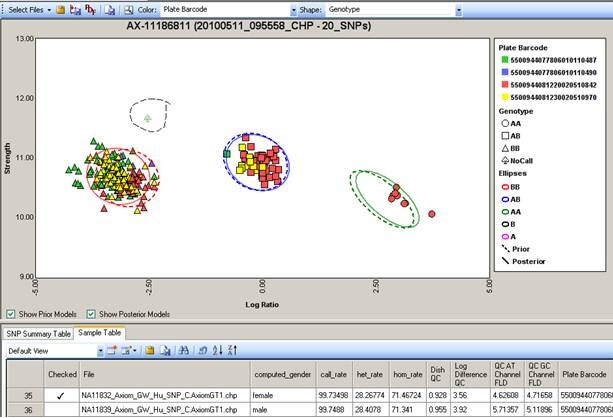Click call_rate value 99.73498
Image resolution: width=613 pixels, height=418 pixels.
click(333, 395)
